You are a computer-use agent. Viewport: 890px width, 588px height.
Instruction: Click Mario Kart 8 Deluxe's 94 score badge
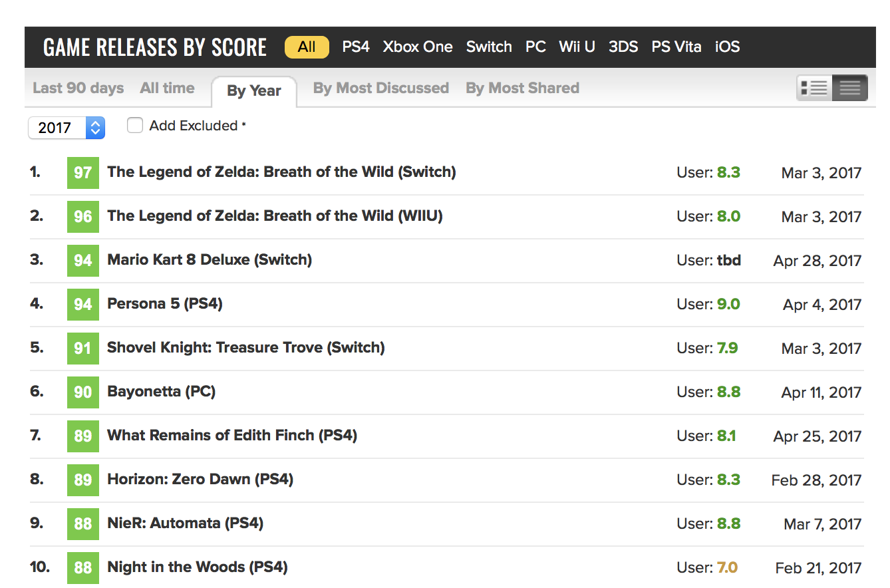(83, 261)
